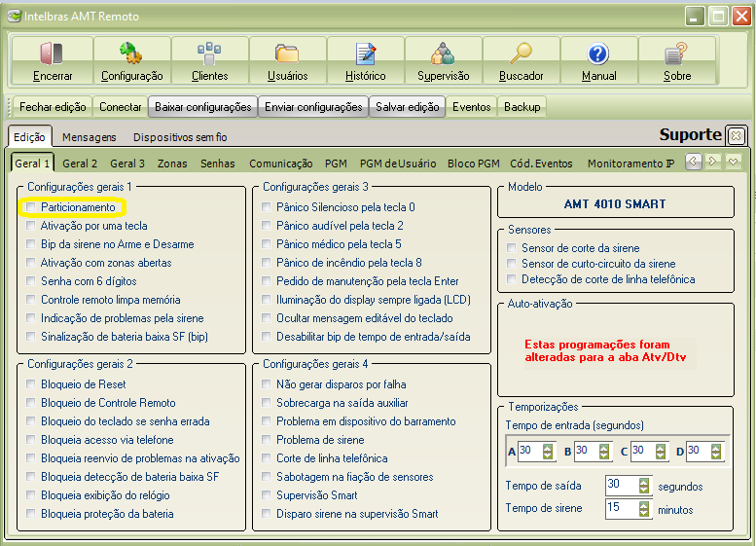Click the Intelbras AMT Remoto title icon

(x=14, y=16)
